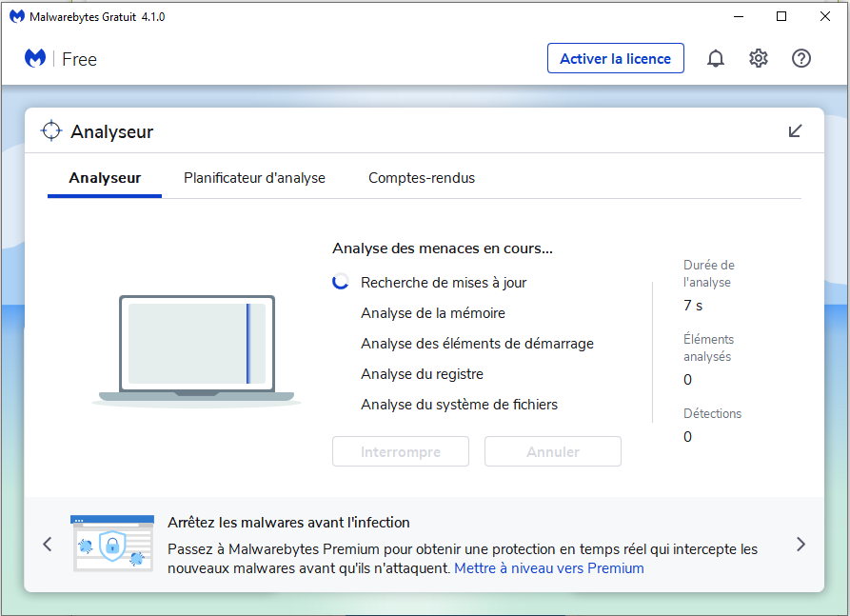This screenshot has height=616, width=850.
Task: Click the shield and bugs promo image
Action: pos(112,544)
